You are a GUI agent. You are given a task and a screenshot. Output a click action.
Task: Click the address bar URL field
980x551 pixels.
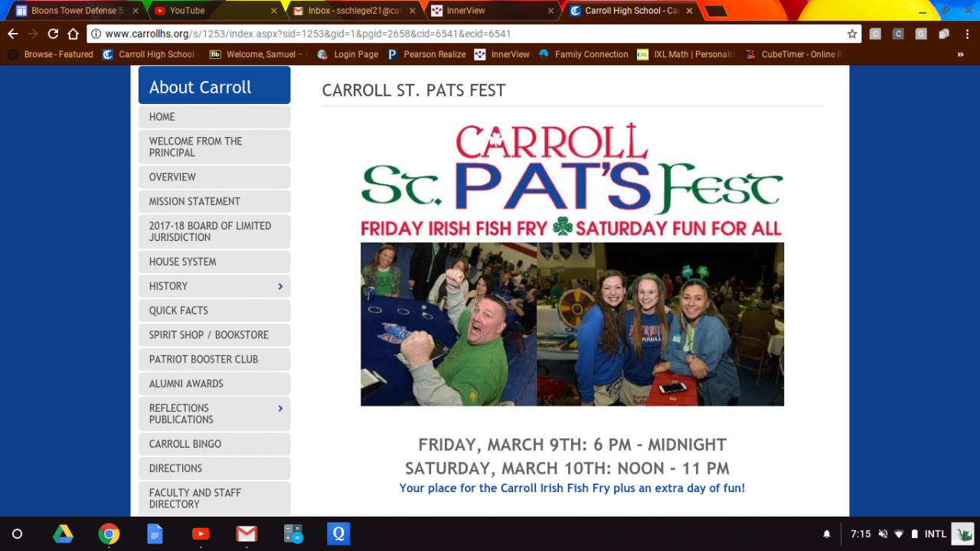point(473,34)
